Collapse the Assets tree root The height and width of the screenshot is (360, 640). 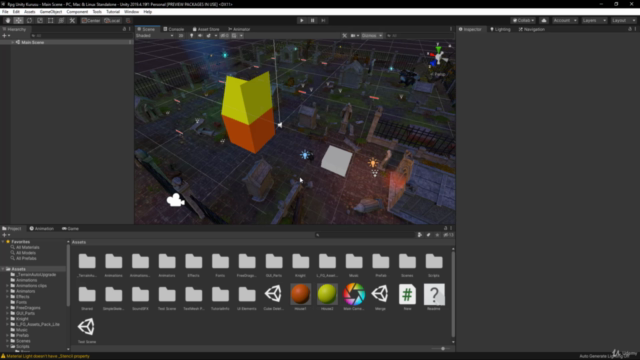click(x=3, y=269)
